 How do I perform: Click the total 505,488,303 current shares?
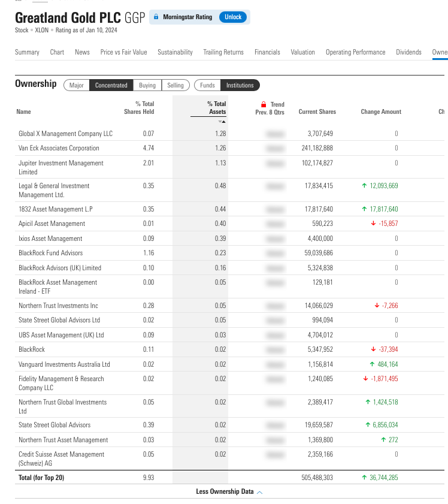pyautogui.click(x=317, y=477)
